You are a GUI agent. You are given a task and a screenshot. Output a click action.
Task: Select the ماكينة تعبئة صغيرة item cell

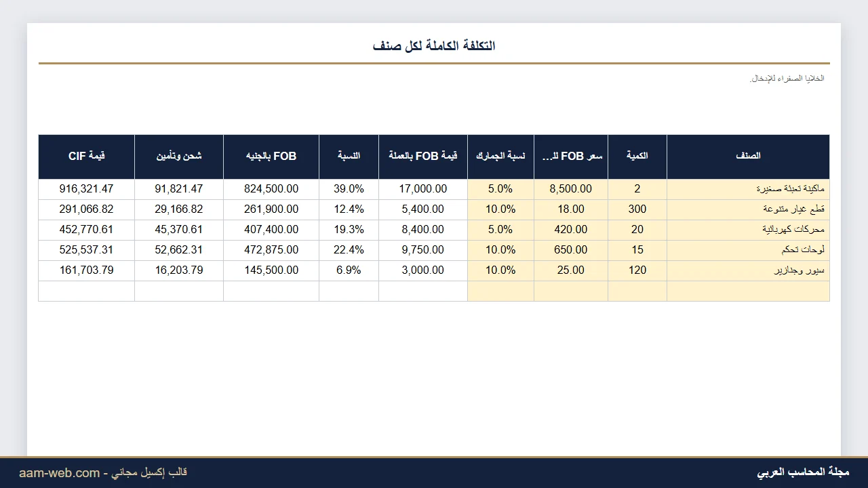pyautogui.click(x=748, y=189)
